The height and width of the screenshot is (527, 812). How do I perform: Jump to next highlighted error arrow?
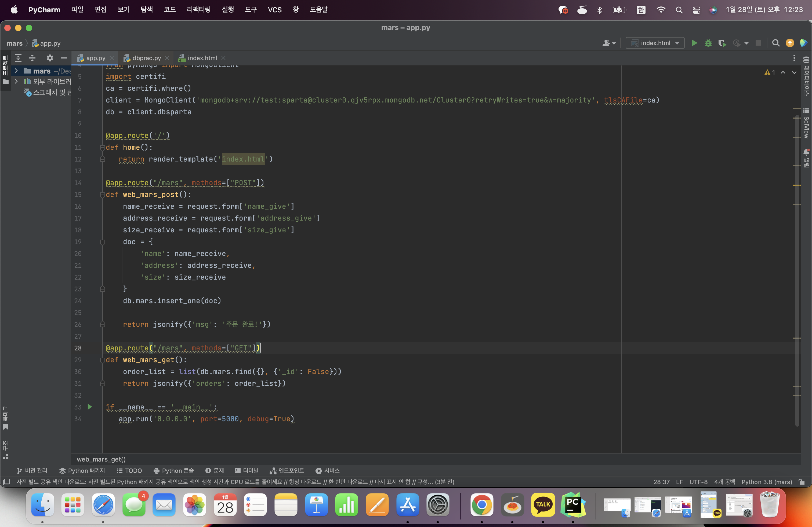tap(794, 73)
